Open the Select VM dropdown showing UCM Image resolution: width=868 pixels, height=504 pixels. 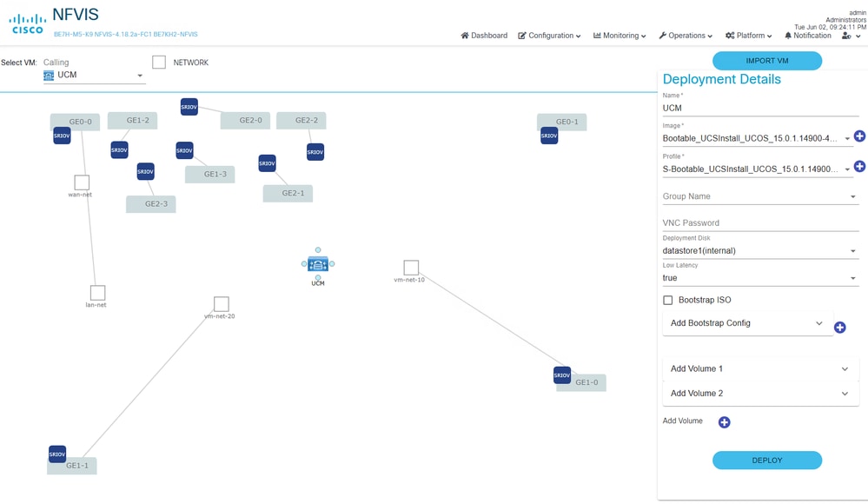click(94, 76)
